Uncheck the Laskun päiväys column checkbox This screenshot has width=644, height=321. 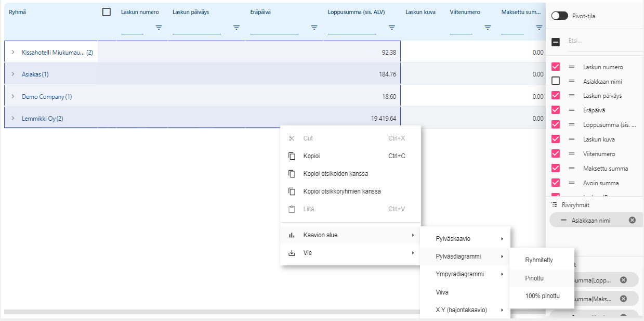point(556,96)
